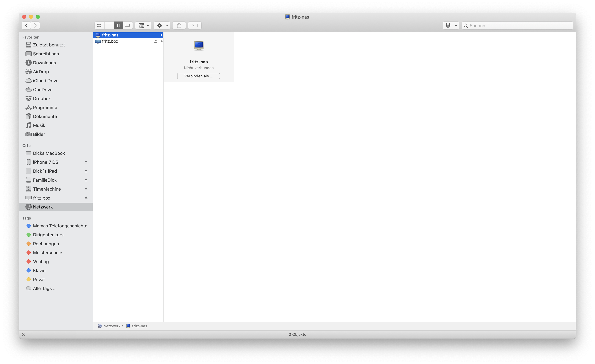Click the Verbinden als ... button
This screenshot has width=595, height=364.
(199, 76)
